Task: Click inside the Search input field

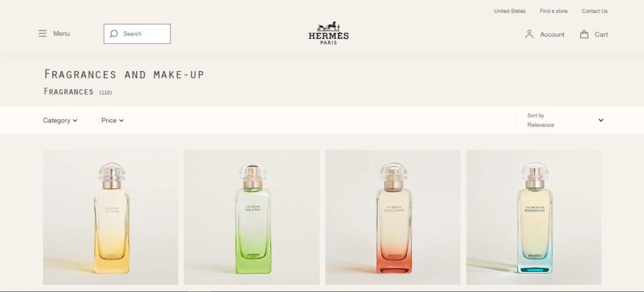Action: pyautogui.click(x=136, y=34)
